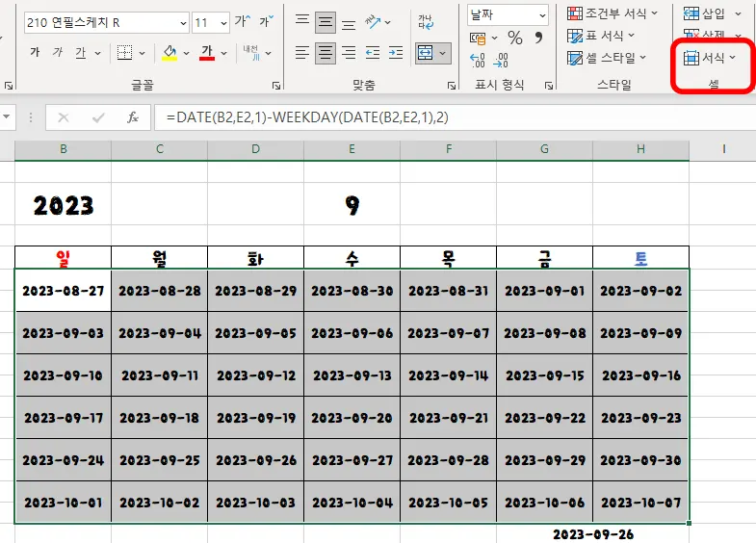Image resolution: width=756 pixels, height=543 pixels.
Task: Select cell 2023-10-01
Action: [x=64, y=502]
